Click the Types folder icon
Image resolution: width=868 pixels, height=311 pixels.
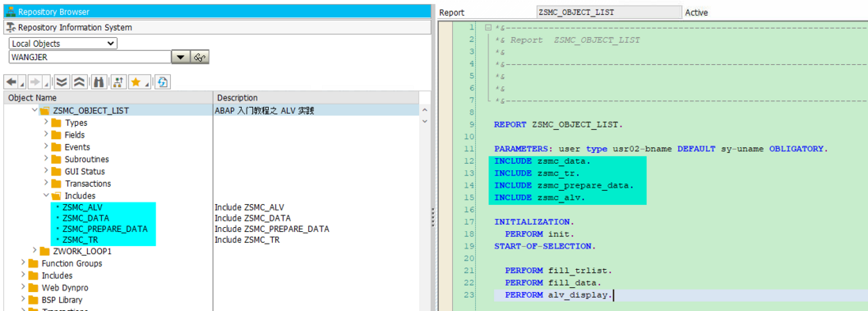pyautogui.click(x=56, y=123)
